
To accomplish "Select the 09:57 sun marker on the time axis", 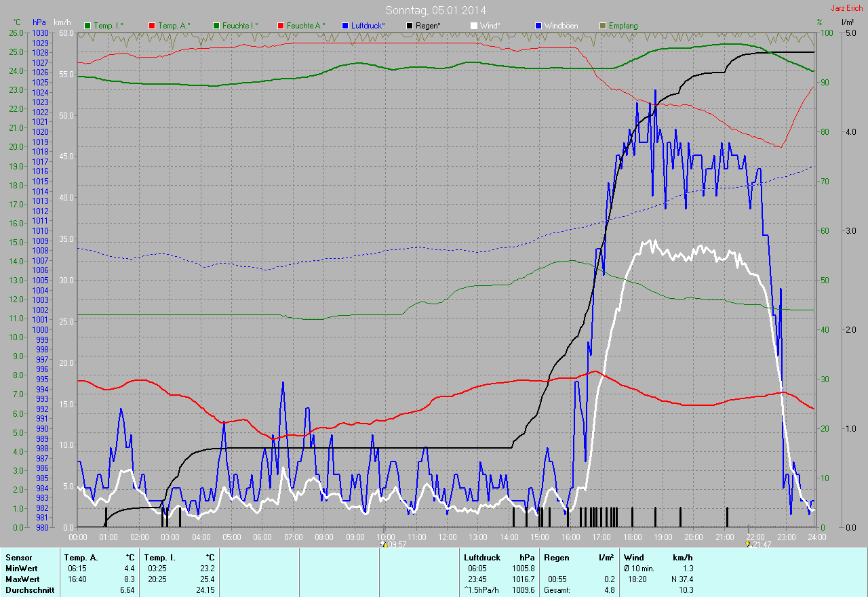I will pos(383,543).
